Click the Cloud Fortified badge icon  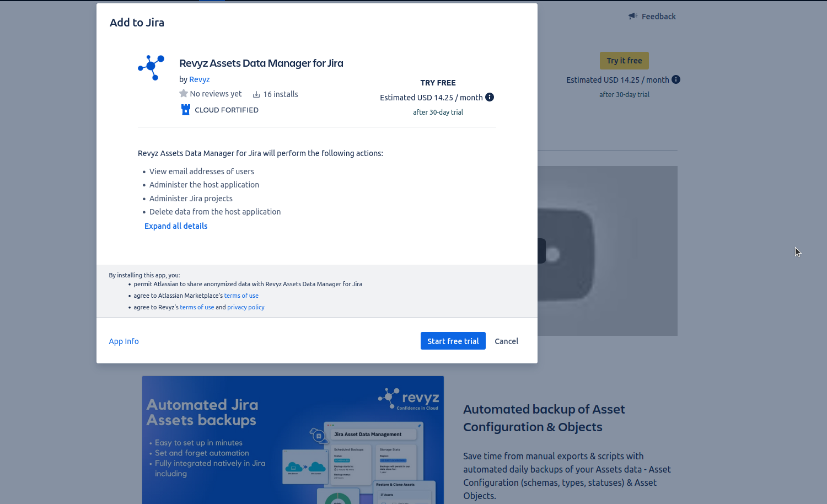[186, 110]
